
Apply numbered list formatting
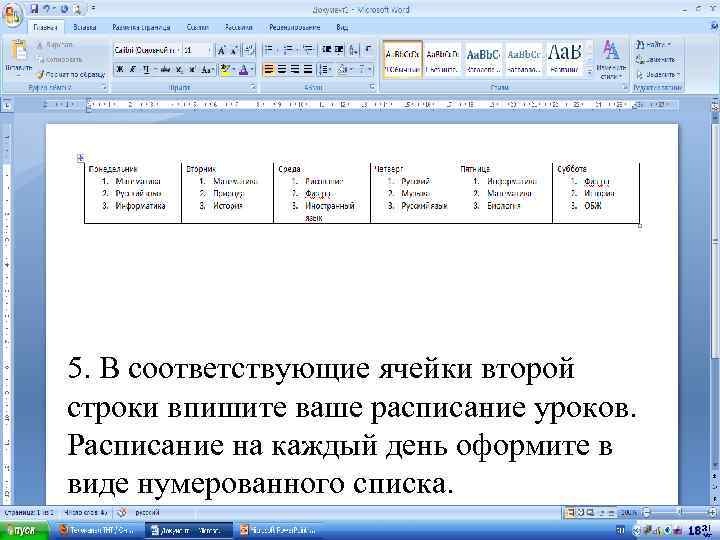pos(289,49)
